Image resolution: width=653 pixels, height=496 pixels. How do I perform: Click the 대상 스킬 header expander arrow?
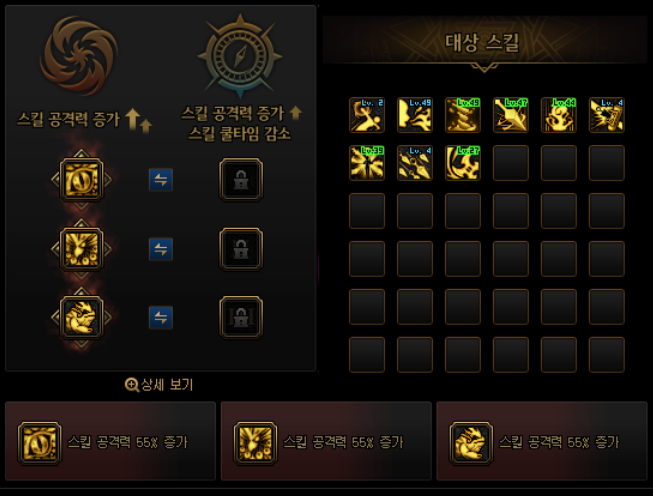tap(484, 67)
